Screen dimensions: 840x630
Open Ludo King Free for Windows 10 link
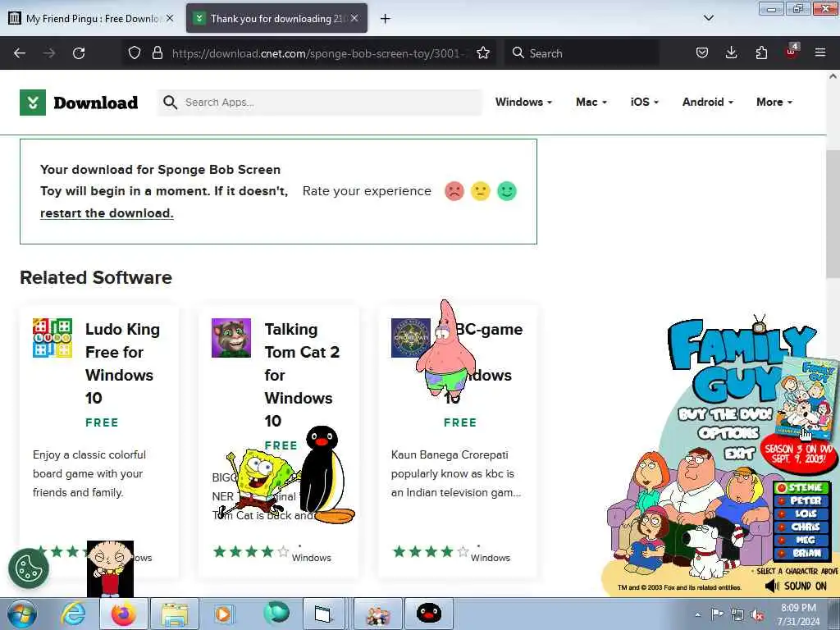tap(123, 363)
